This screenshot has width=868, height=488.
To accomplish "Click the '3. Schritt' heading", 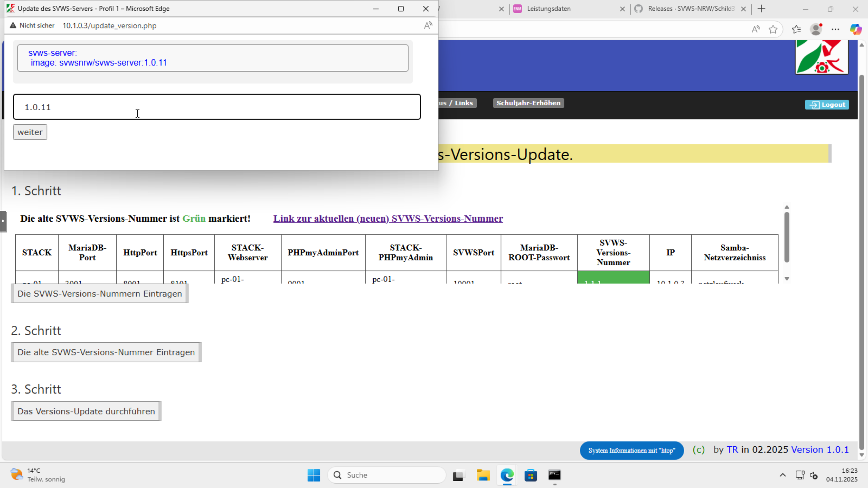I will (x=36, y=389).
